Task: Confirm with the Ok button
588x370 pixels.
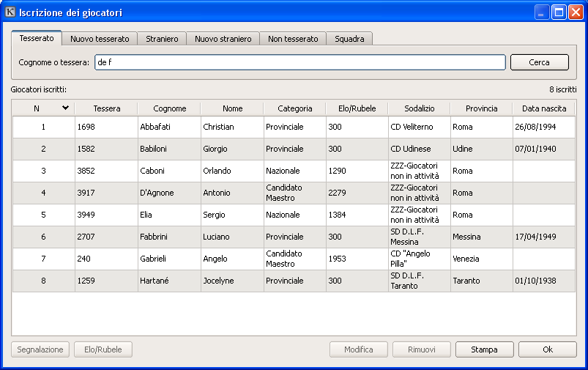Action: (x=548, y=349)
